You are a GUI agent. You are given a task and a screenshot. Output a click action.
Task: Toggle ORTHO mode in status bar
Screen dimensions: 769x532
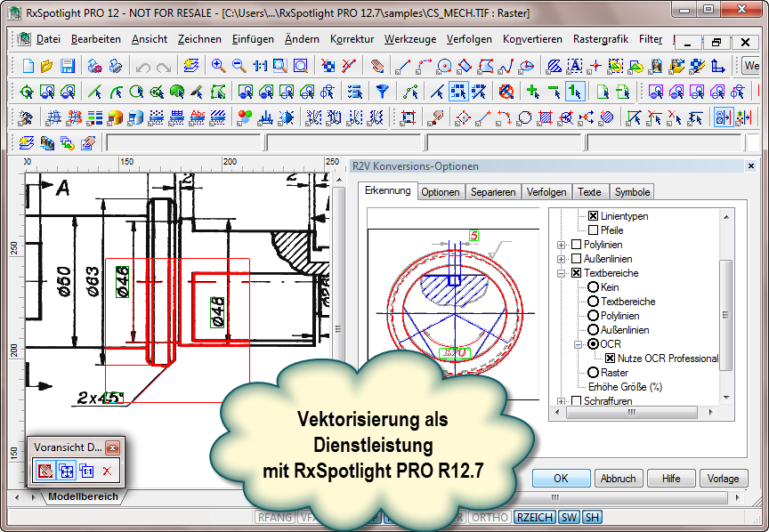490,517
